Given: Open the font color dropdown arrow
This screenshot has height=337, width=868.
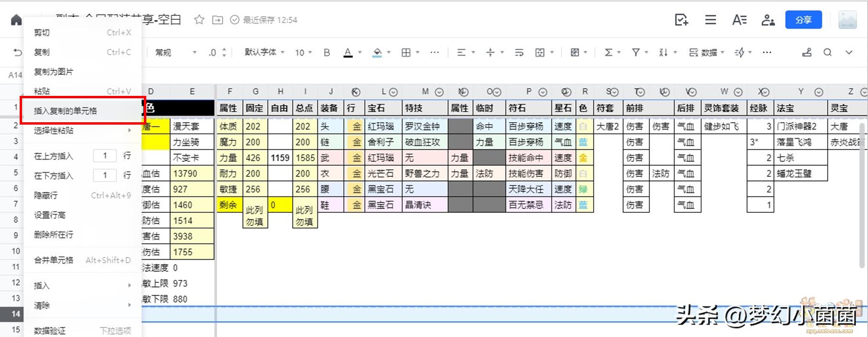Looking at the screenshot, I should [360, 52].
